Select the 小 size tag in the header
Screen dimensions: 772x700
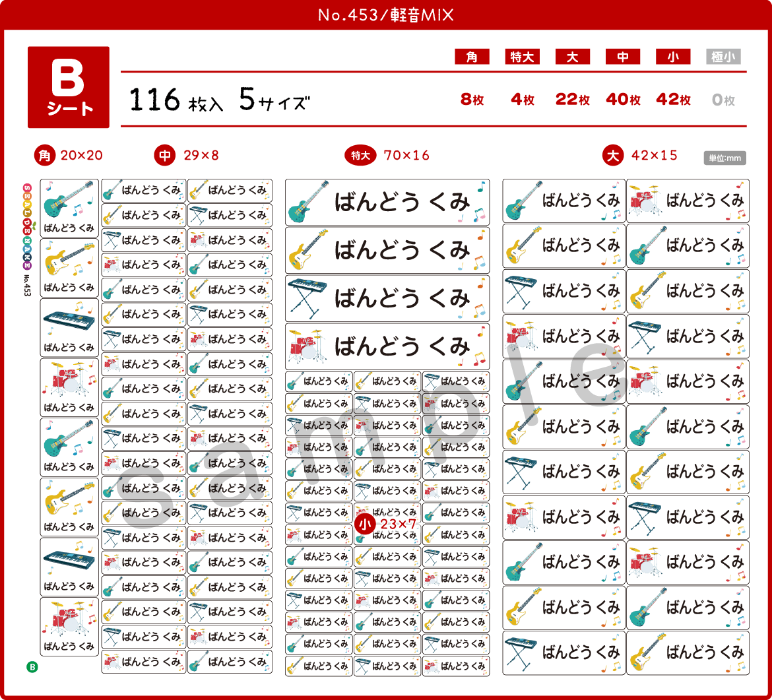click(x=673, y=57)
